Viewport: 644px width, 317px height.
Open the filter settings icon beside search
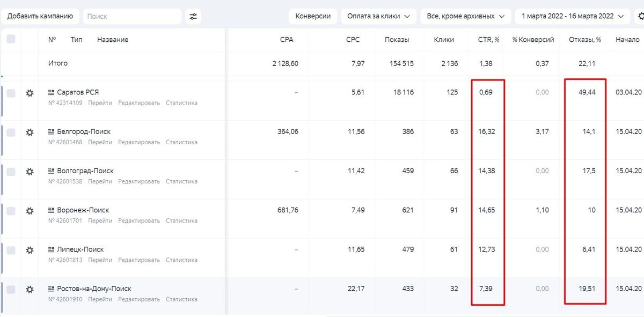point(193,16)
